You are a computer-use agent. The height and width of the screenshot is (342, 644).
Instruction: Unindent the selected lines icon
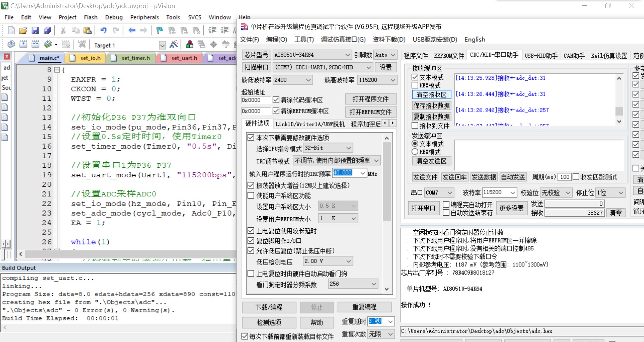tap(224, 31)
